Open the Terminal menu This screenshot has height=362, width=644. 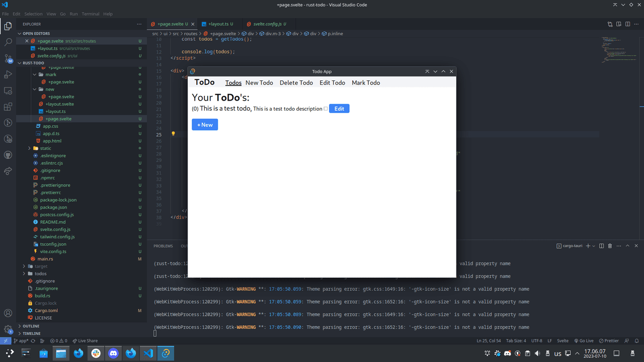coord(91,14)
